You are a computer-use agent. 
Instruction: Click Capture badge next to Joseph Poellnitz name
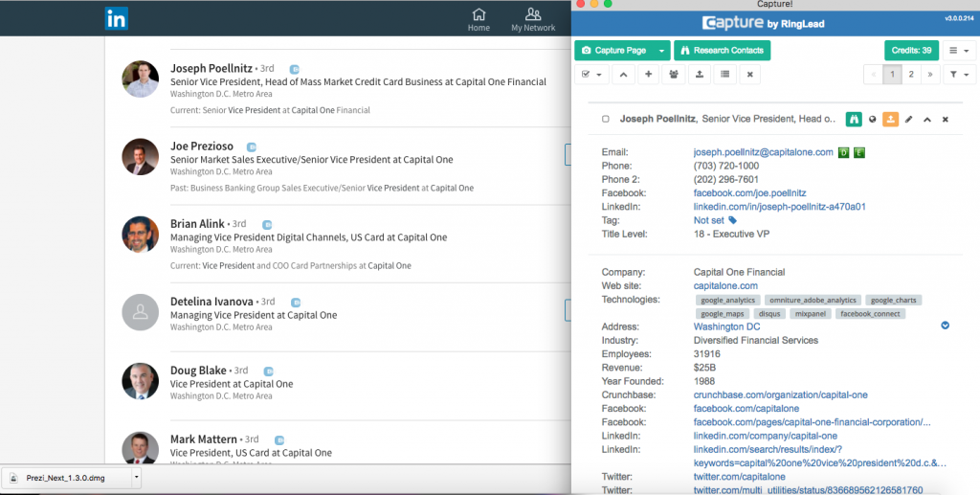[x=295, y=69]
